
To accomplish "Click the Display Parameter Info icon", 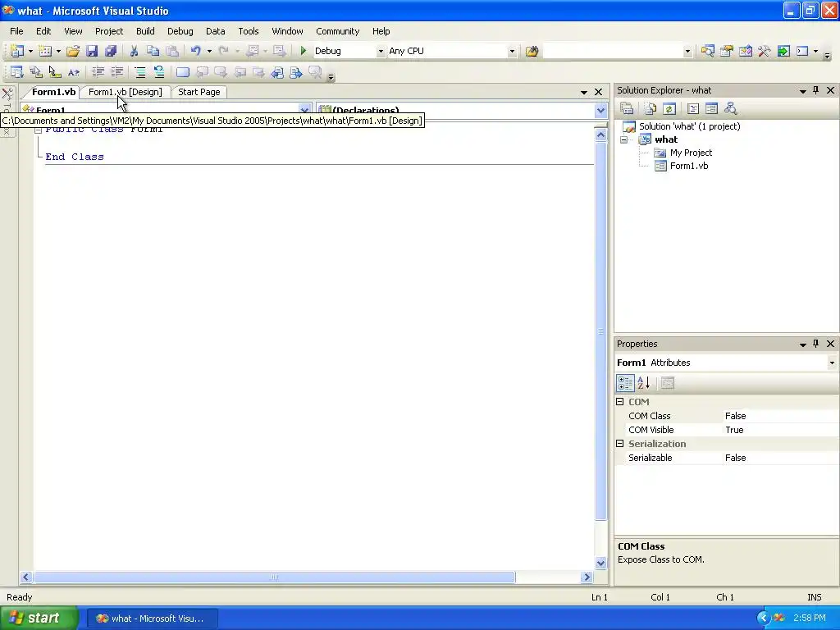I will (36, 72).
